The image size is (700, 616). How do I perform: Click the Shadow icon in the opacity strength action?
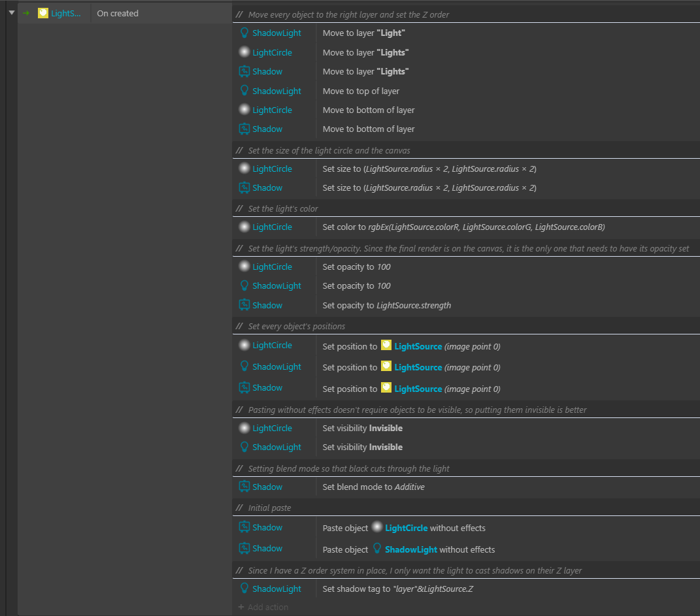coord(245,305)
